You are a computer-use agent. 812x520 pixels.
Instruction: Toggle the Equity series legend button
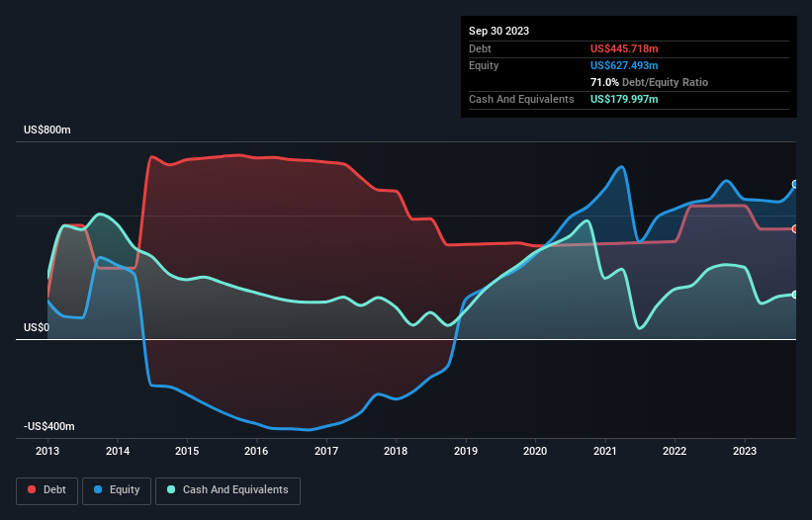[117, 490]
